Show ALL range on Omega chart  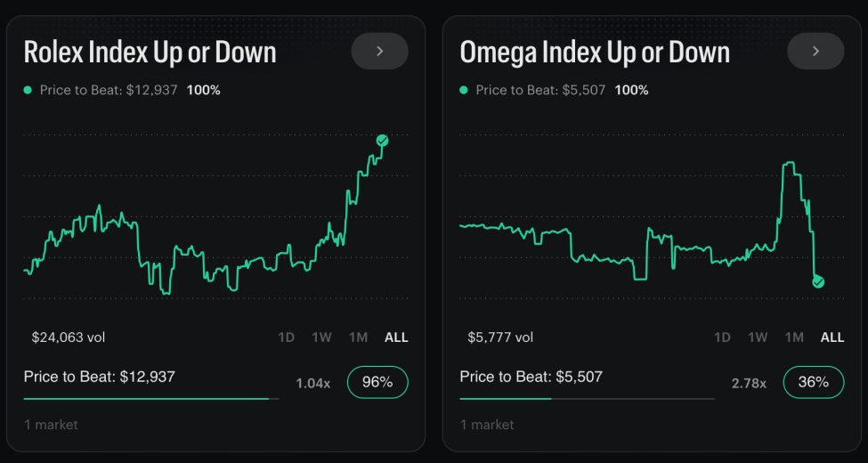832,337
